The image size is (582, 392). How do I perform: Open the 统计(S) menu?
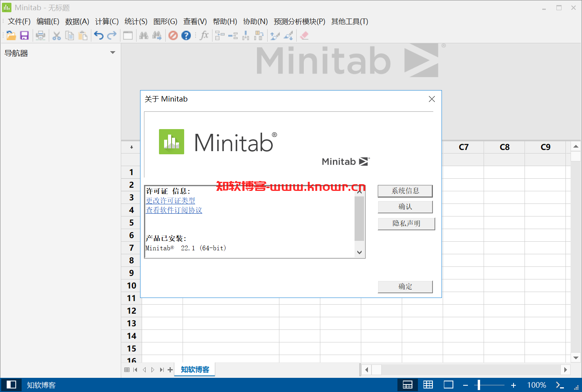(x=136, y=22)
